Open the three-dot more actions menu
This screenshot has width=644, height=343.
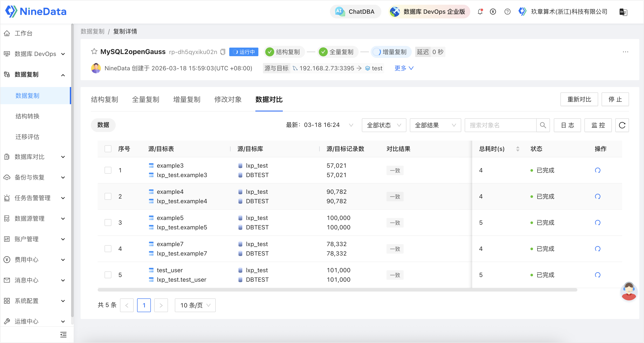625,52
